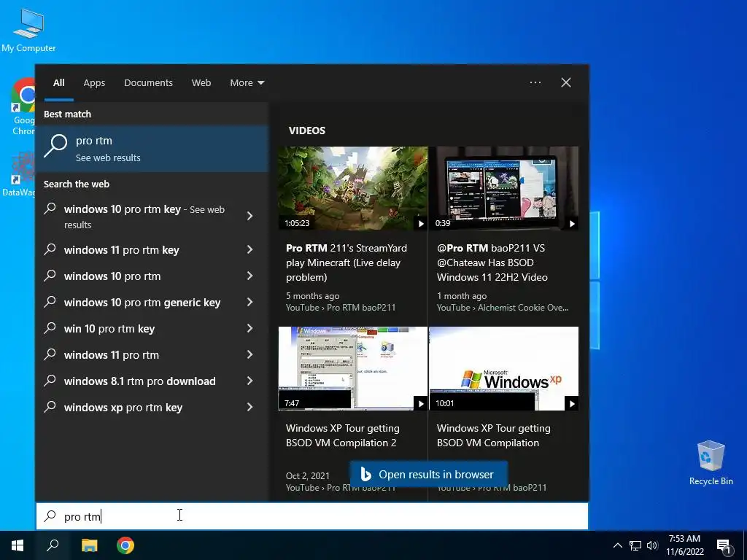Select suggestion 'windows 8.1 rtm pro download'
The image size is (747, 560).
pyautogui.click(x=139, y=381)
